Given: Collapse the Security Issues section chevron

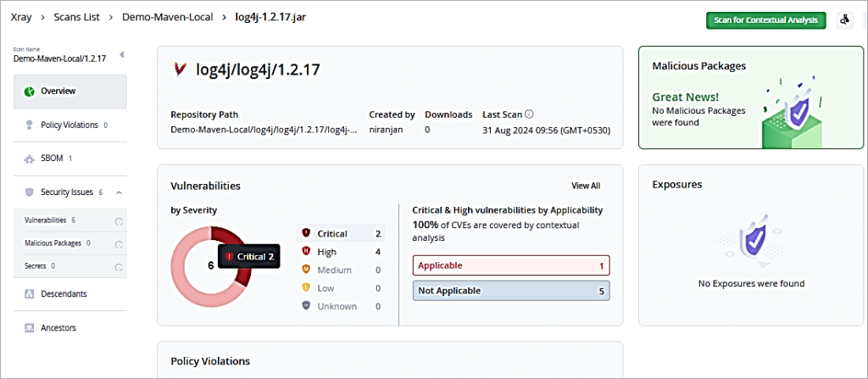Looking at the screenshot, I should 119,192.
